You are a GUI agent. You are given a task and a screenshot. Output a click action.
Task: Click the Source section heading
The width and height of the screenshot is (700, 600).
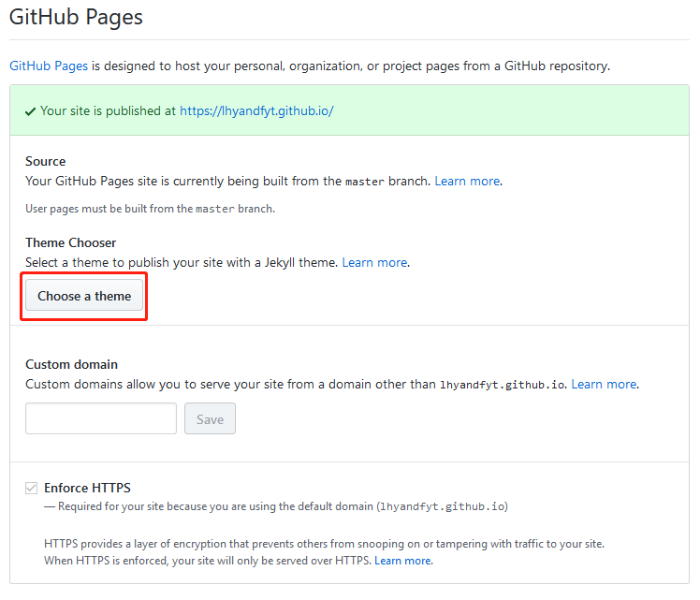45,161
